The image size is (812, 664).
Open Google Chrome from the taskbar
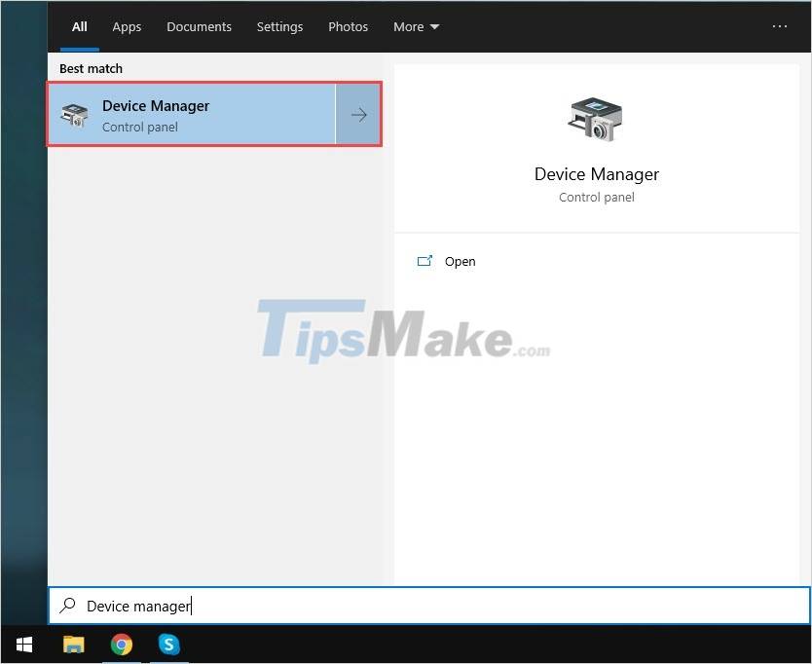(x=121, y=645)
